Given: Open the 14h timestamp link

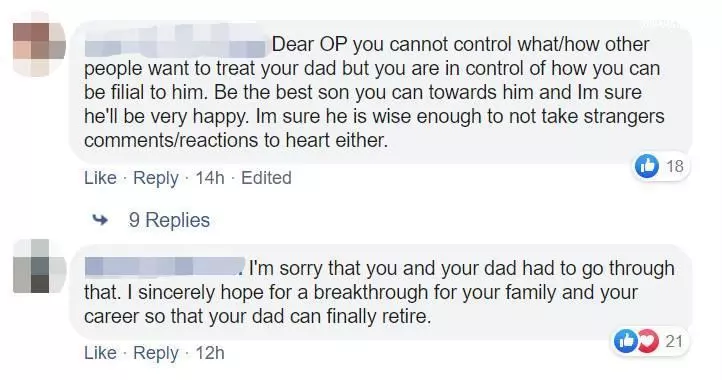Looking at the screenshot, I should 210,178.
